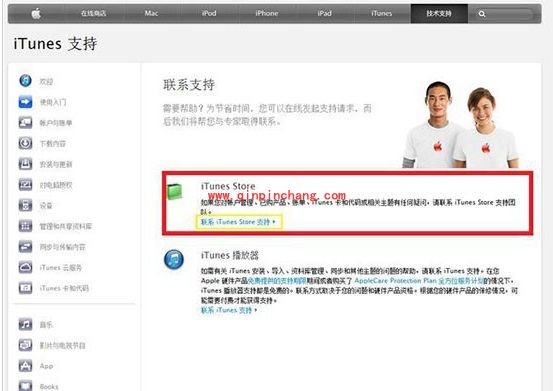Click the 下载内容 download icon
553x391 pixels.
click(x=25, y=143)
